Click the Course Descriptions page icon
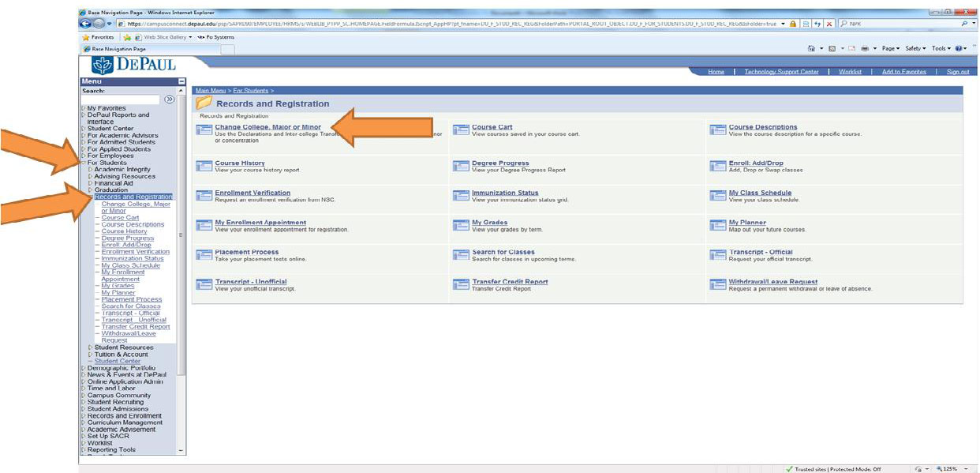 [x=719, y=128]
